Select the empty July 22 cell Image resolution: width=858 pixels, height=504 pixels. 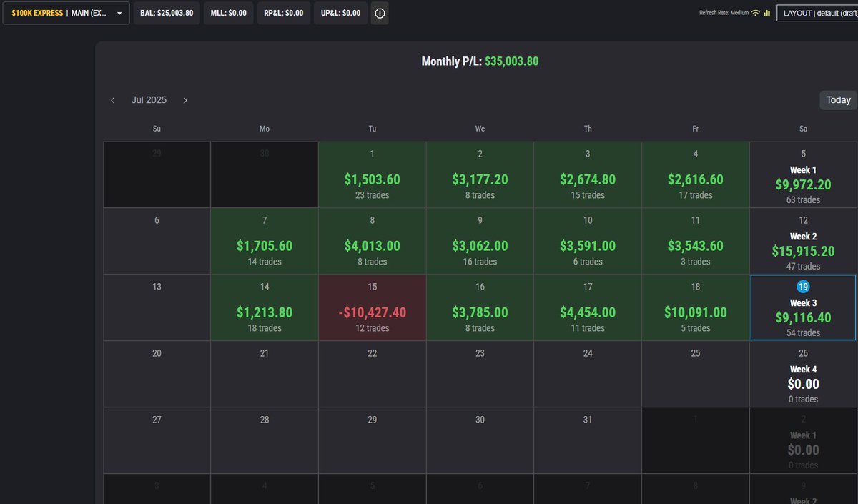coord(373,374)
